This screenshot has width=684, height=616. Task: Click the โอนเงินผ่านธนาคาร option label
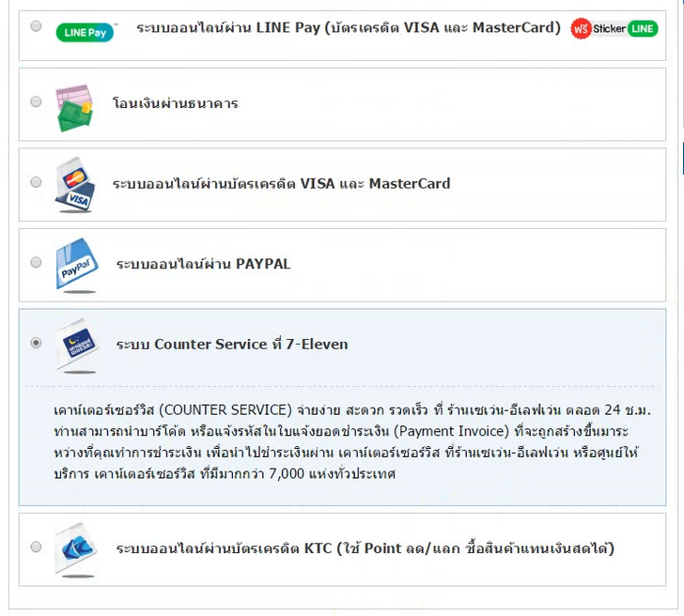pos(175,103)
